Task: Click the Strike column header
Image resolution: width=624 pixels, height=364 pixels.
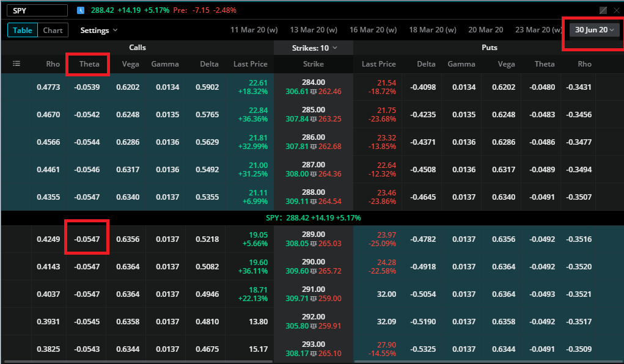Action: 313,64
